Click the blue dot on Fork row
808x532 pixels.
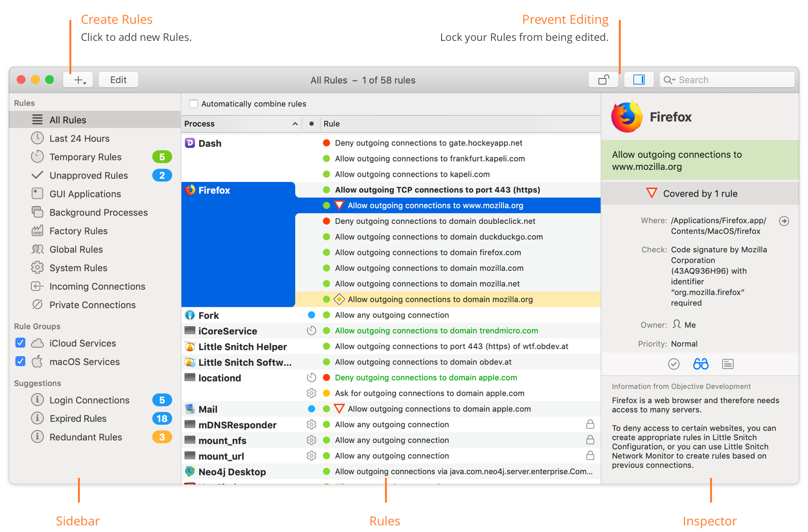click(x=311, y=315)
